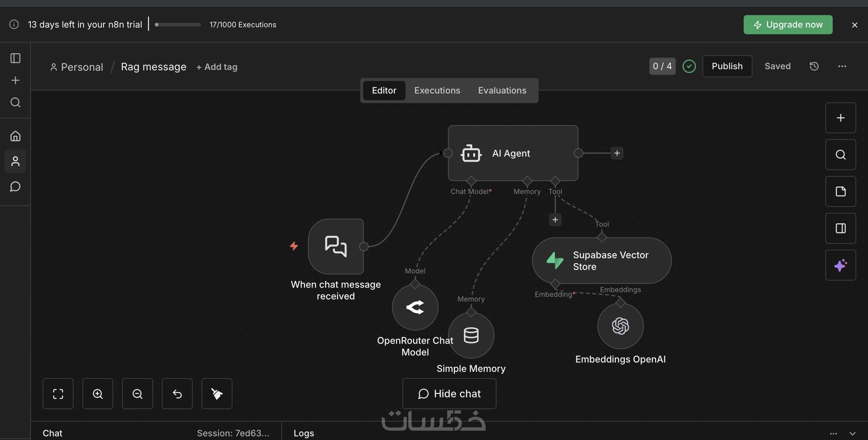Image resolution: width=868 pixels, height=440 pixels.
Task: Switch to the Executions tab
Action: point(437,91)
